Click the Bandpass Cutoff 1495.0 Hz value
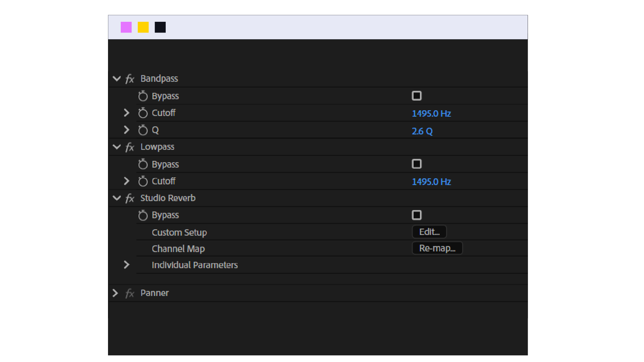Viewport: 644px width, 362px height. pyautogui.click(x=431, y=114)
